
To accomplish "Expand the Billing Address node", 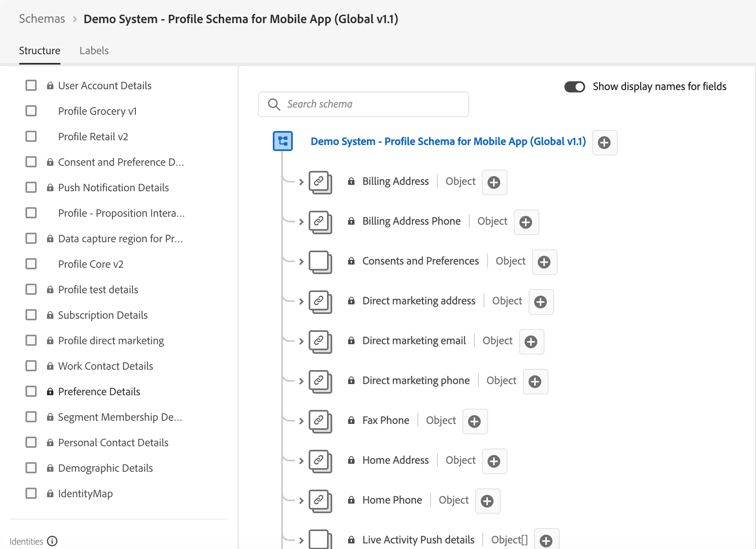I will [301, 182].
